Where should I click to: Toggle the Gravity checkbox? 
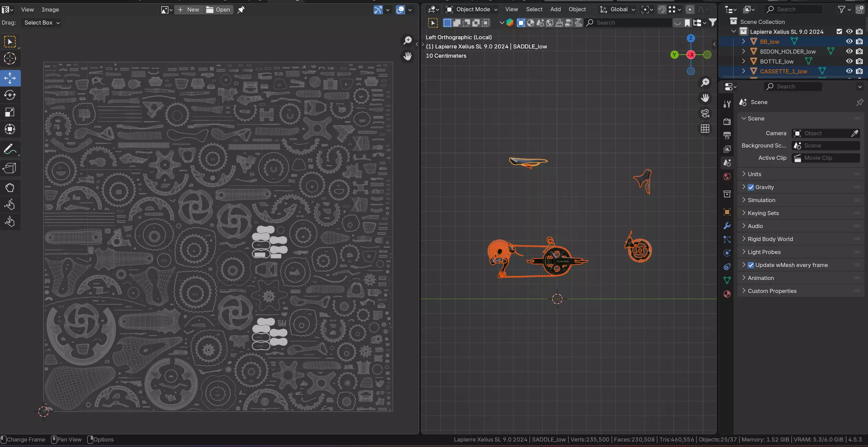click(751, 187)
